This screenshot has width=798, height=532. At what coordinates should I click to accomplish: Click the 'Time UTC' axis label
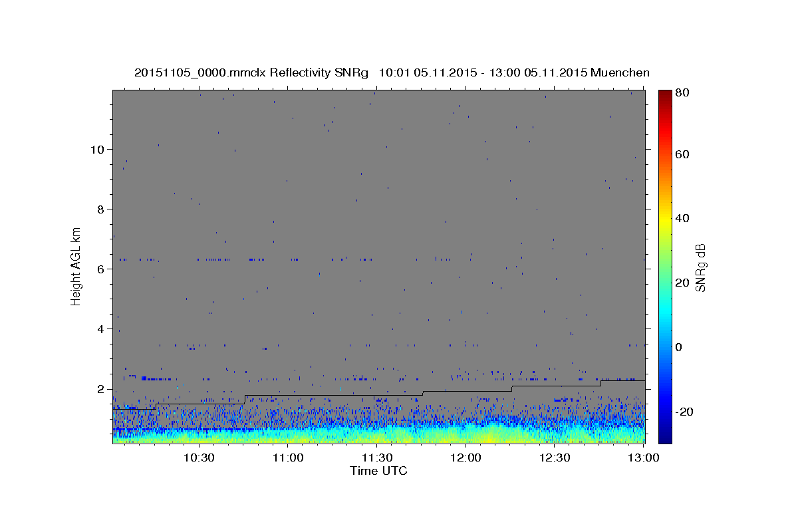(x=378, y=471)
